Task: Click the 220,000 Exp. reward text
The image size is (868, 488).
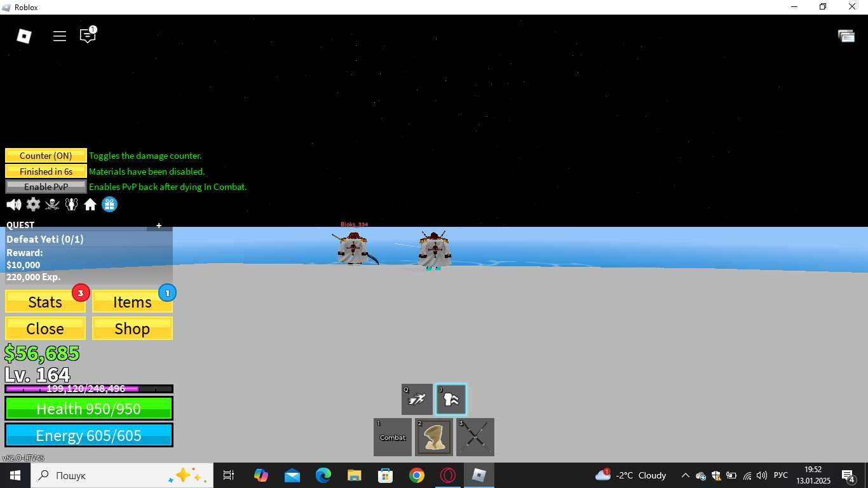Action: tap(34, 277)
